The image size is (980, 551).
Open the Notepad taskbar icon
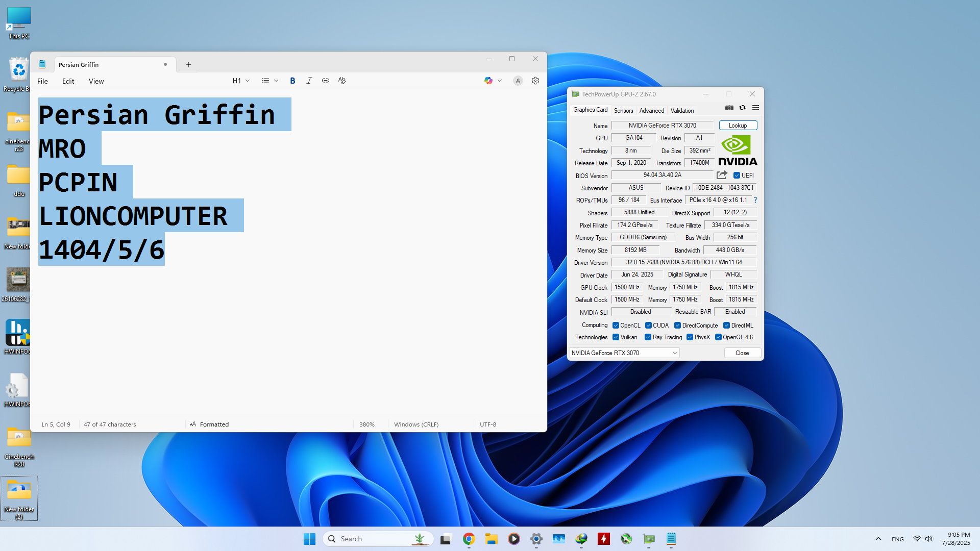[x=671, y=539]
